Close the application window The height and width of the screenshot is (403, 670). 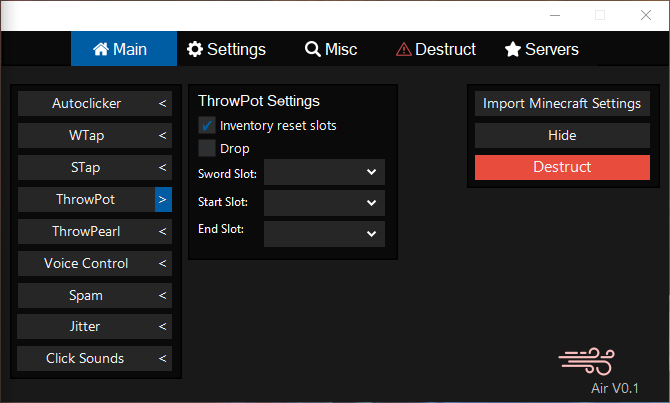(x=646, y=15)
